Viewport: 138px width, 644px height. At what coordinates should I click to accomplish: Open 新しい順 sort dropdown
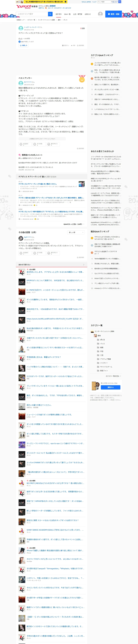[x=76, y=232]
